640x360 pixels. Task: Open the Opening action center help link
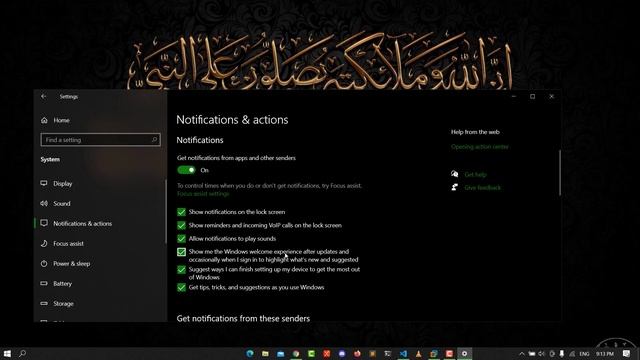coord(480,147)
